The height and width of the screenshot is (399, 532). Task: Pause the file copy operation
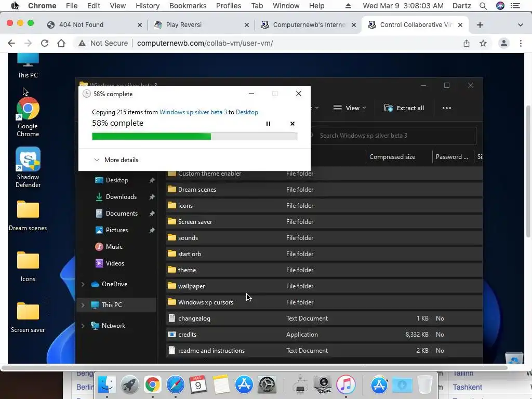(x=268, y=124)
